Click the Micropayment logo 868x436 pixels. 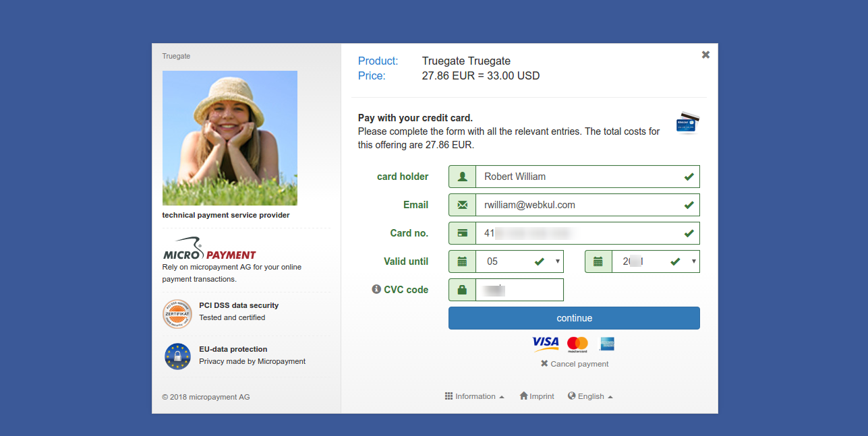pyautogui.click(x=210, y=248)
